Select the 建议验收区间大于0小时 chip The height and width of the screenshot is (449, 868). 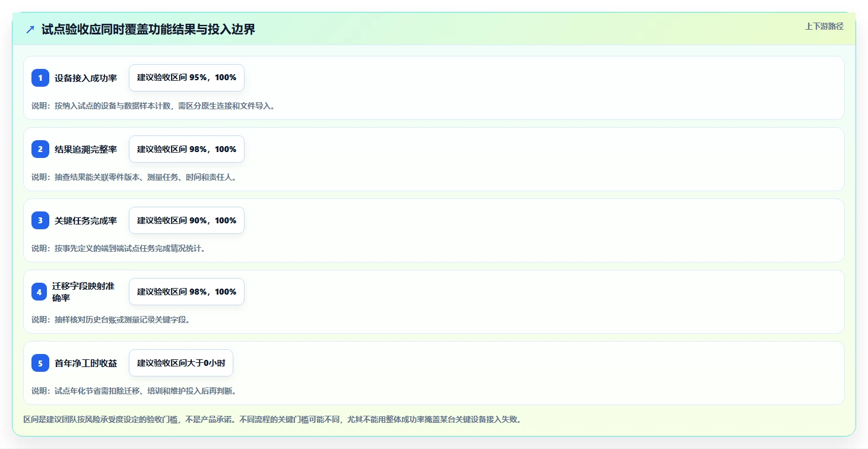pyautogui.click(x=181, y=363)
